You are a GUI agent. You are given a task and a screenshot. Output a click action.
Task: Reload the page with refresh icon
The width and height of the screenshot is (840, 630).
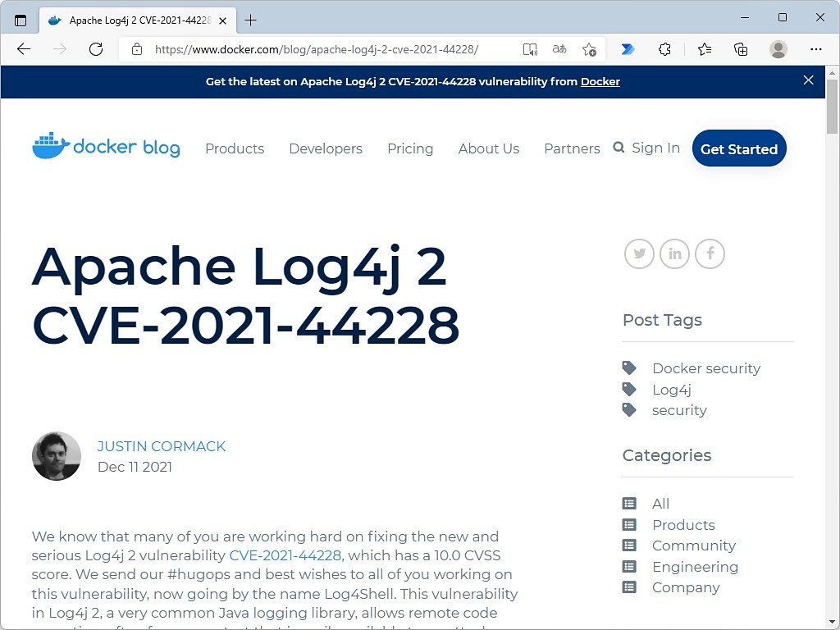pyautogui.click(x=96, y=49)
